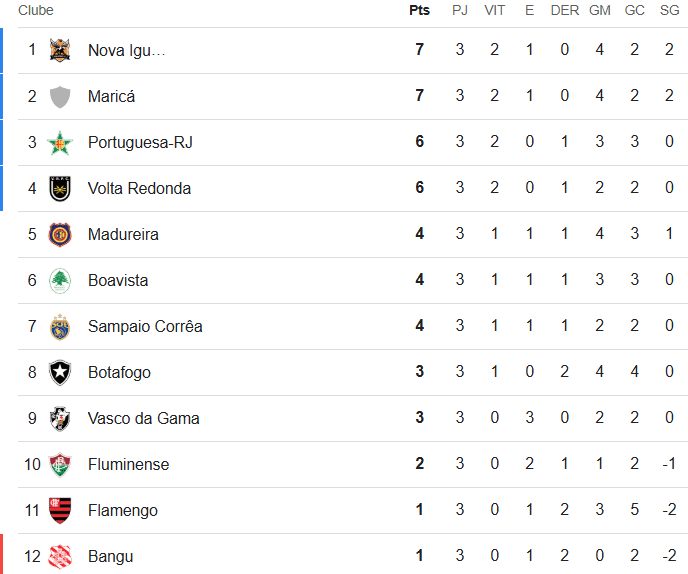This screenshot has width=688, height=574.
Task: Click the Botafogo lone star crest
Action: (60, 372)
